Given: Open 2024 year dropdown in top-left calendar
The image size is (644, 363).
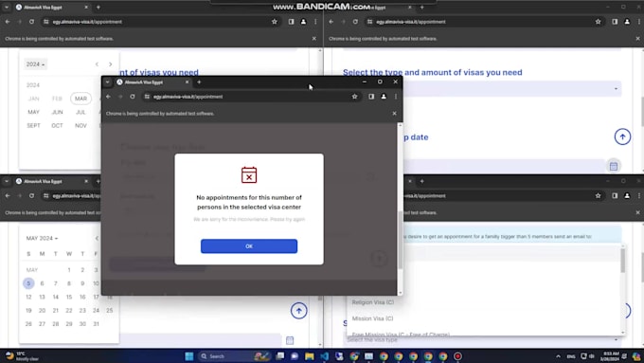Looking at the screenshot, I should [x=35, y=64].
